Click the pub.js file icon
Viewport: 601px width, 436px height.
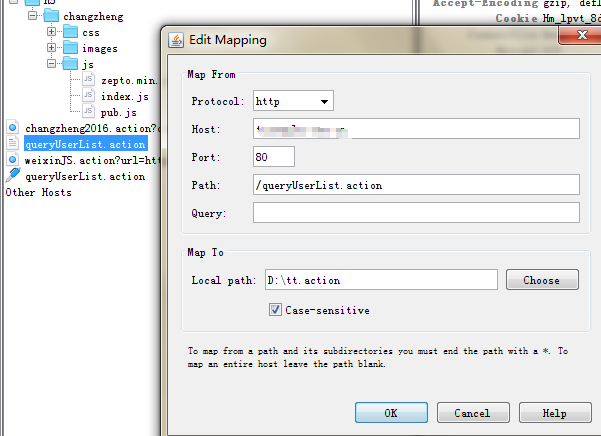(88, 111)
